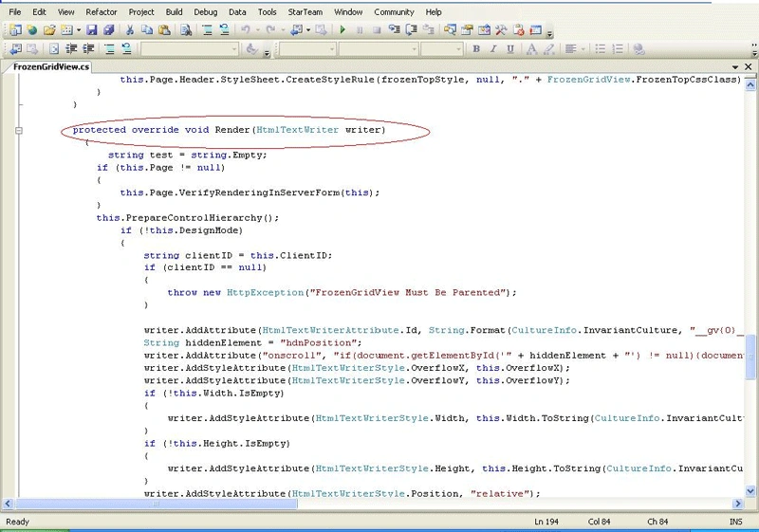Click the Pause debugging icon
This screenshot has height=532, width=759.
[360, 30]
